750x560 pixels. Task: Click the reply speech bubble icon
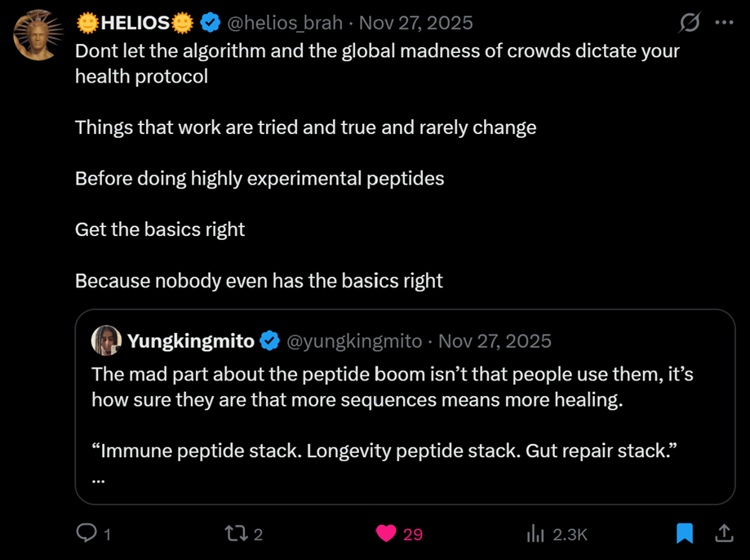[x=87, y=534]
